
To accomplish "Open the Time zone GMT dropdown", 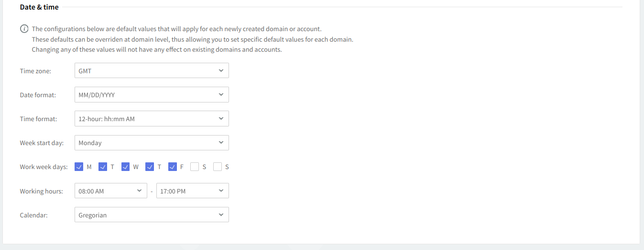I will [152, 71].
